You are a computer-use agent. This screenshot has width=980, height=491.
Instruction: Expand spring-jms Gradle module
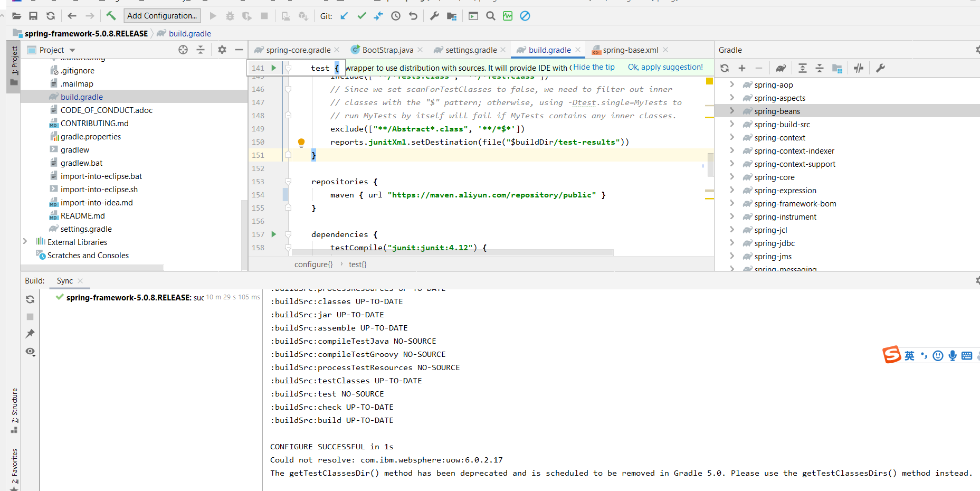732,256
